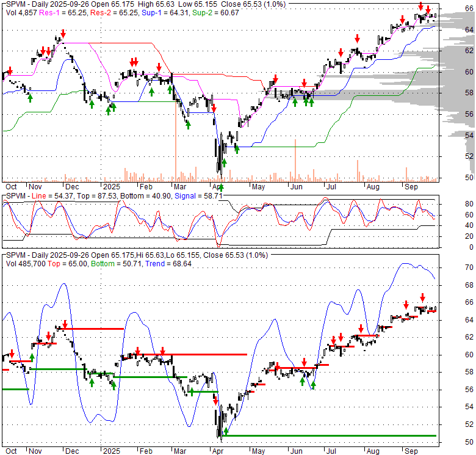Select the 68 price label on bottom chart
The height and width of the screenshot is (455, 476).
[x=469, y=285]
